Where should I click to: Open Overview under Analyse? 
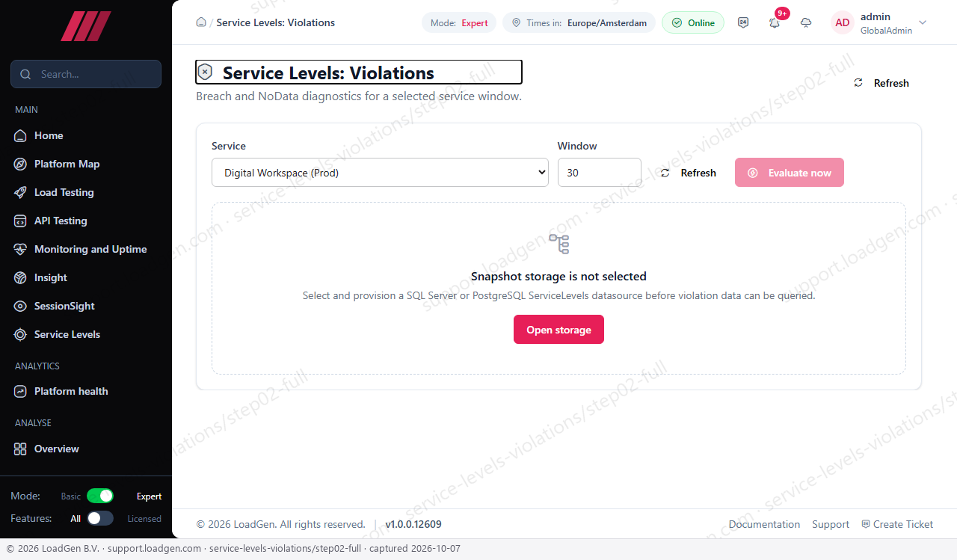86,449
